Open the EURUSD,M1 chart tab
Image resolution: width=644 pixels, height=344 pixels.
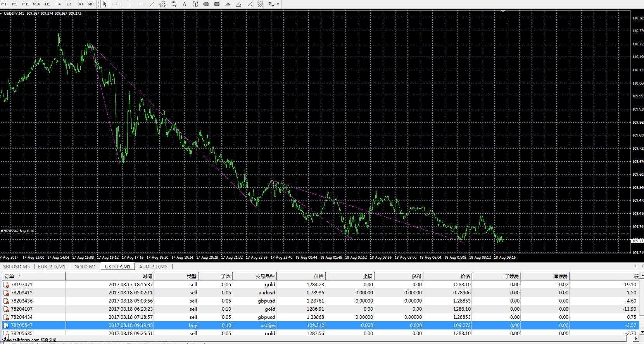(x=52, y=266)
